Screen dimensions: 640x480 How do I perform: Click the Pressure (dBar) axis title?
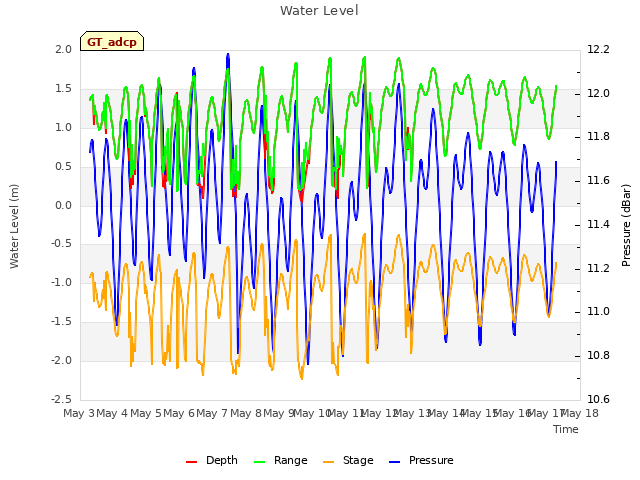[626, 225]
